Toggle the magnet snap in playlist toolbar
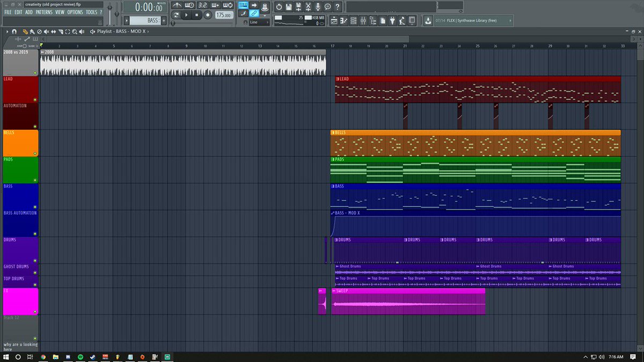644x362 pixels. [x=14, y=32]
